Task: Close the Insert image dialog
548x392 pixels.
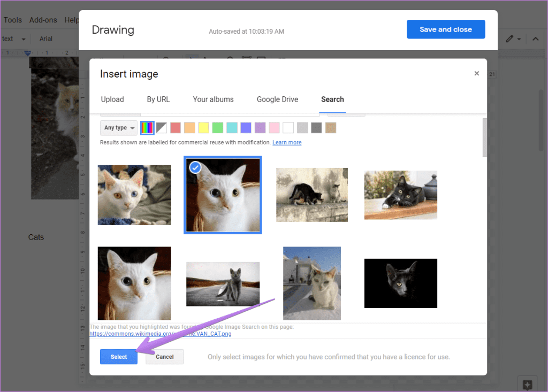Action: (x=476, y=74)
